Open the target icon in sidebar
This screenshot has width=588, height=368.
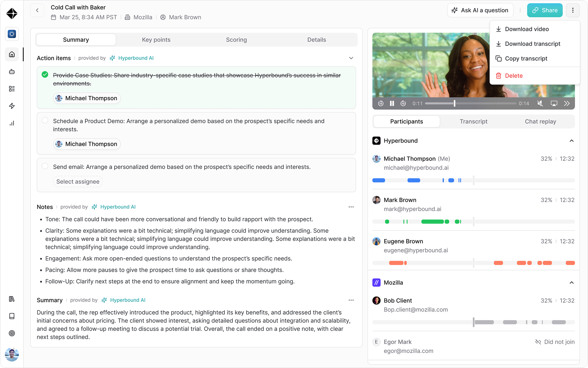(x=12, y=333)
